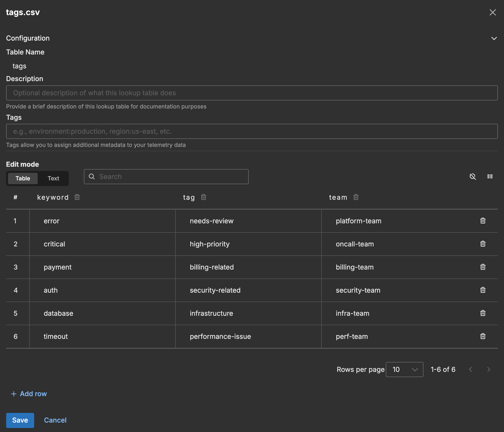Screen dimensions: 504x432
Task: Toggle the hide-search icon near the table
Action: point(473,177)
